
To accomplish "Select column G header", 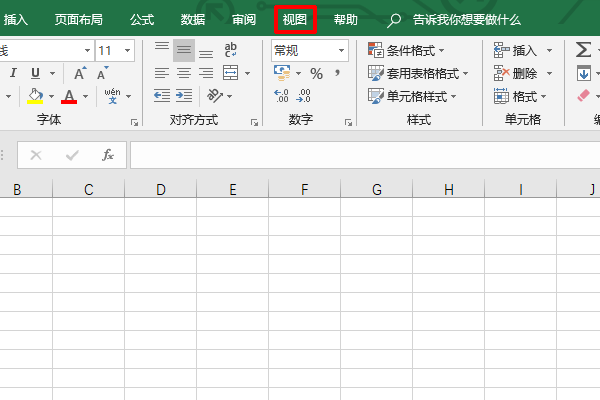I will coord(377,189).
